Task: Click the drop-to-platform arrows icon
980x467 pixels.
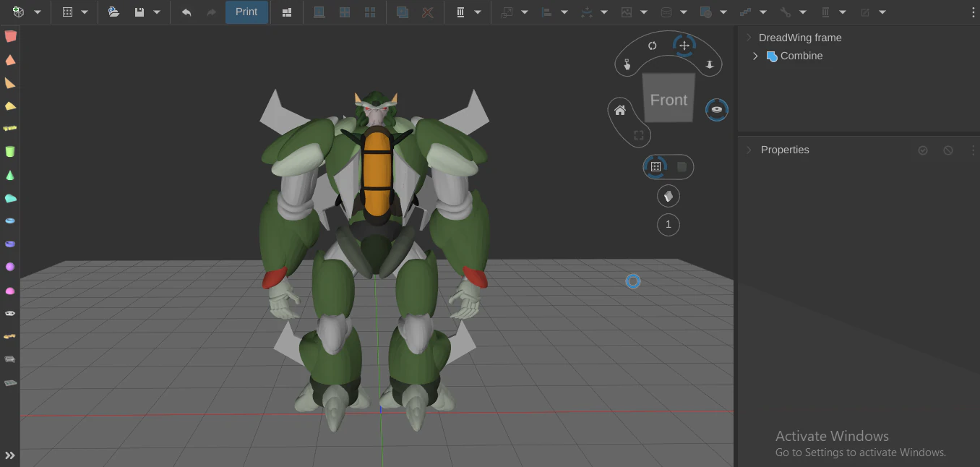Action: pyautogui.click(x=586, y=12)
